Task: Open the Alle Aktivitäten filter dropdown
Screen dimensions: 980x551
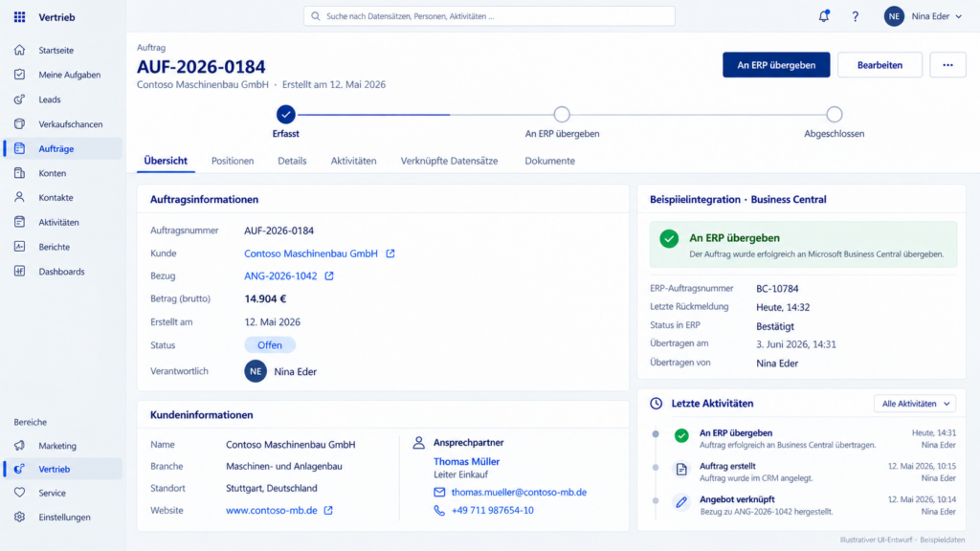Action: (914, 404)
